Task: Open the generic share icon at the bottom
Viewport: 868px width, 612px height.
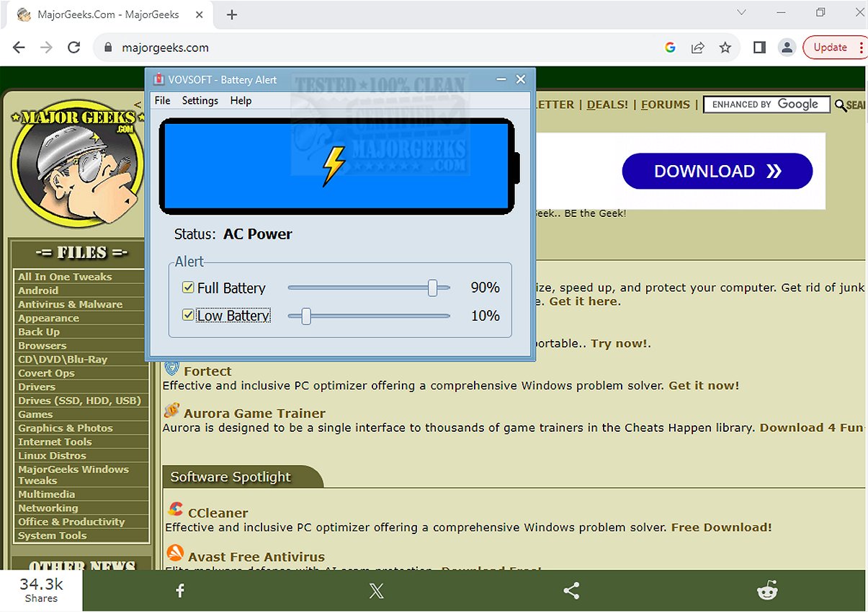Action: 571,590
